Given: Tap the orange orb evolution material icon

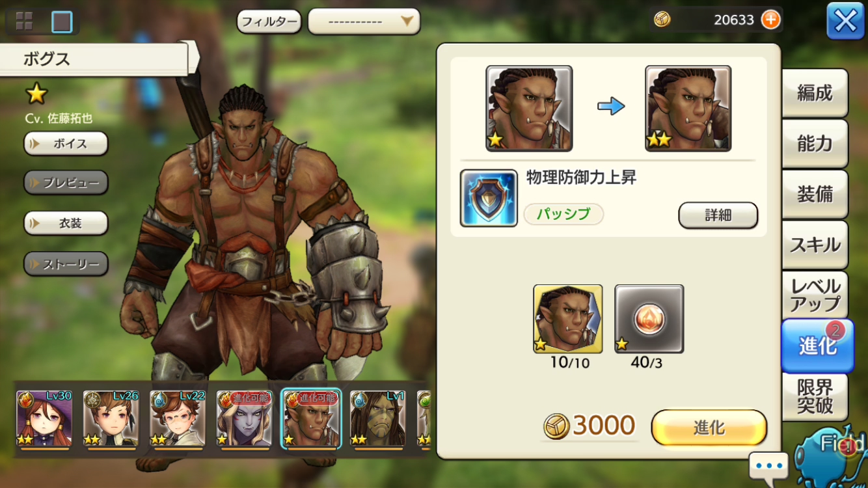Looking at the screenshot, I should 649,319.
